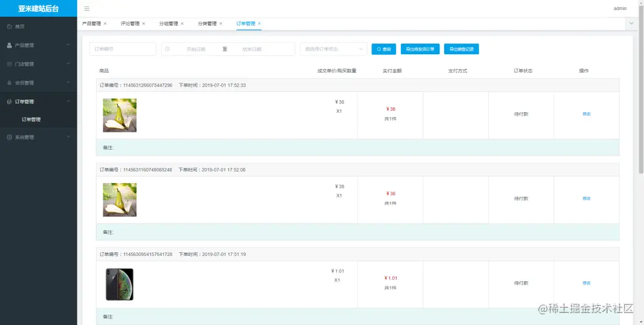
Task: Click the gear icon beside 系统管理
Action: pyautogui.click(x=10, y=137)
